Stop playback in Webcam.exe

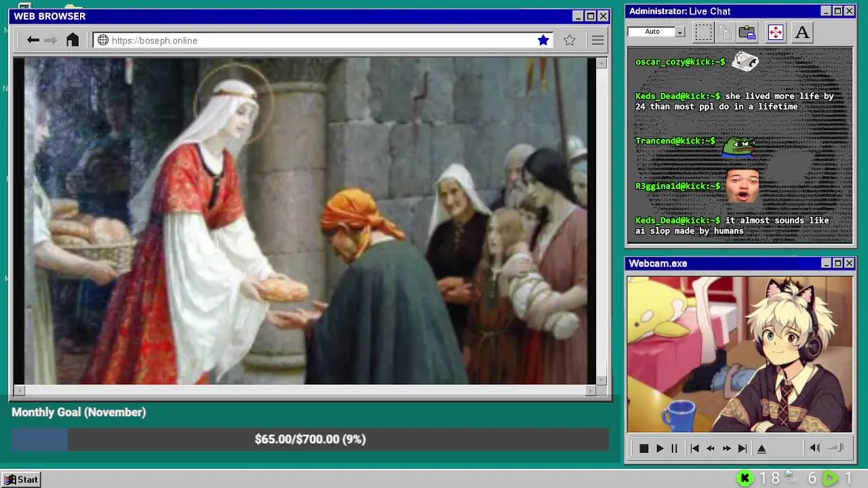point(644,448)
